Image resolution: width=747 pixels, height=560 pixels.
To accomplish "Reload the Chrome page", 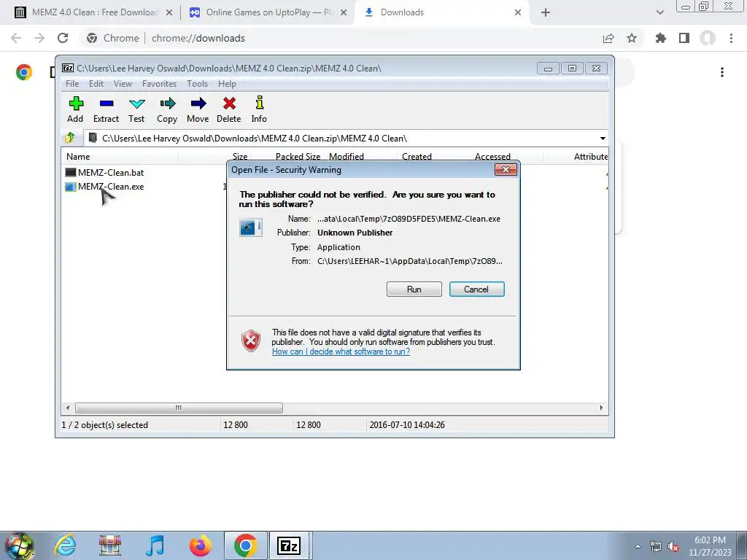I will coord(63,38).
